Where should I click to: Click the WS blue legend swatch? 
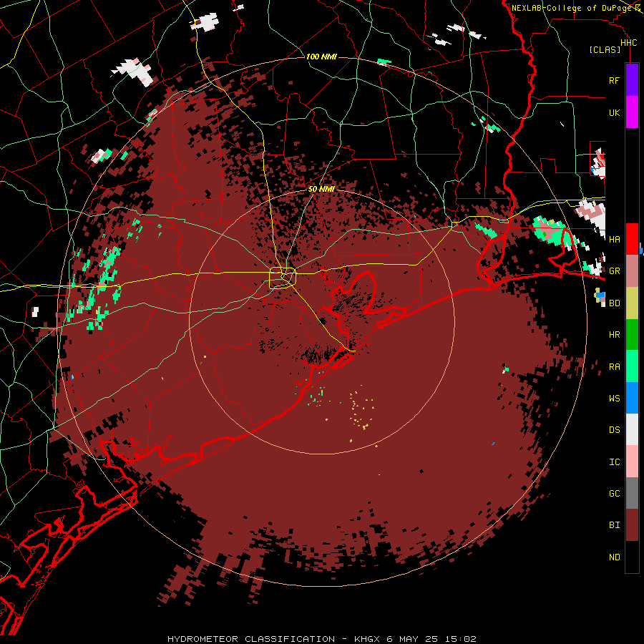[632, 398]
